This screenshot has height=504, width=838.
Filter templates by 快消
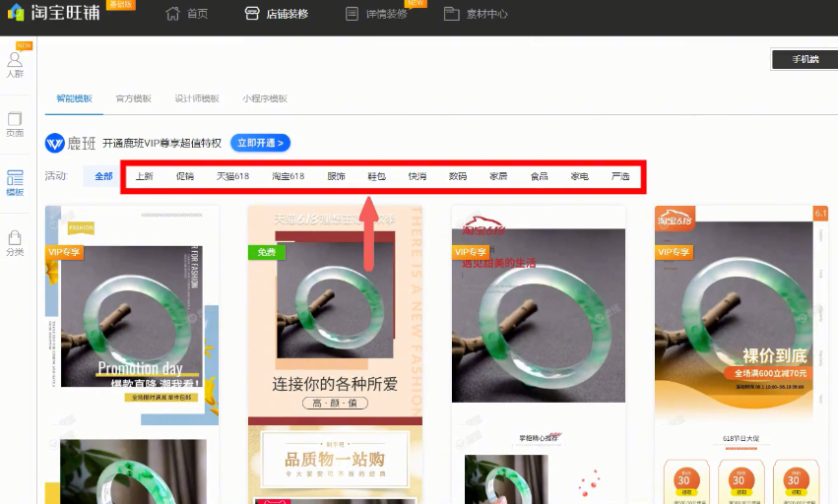click(x=418, y=176)
